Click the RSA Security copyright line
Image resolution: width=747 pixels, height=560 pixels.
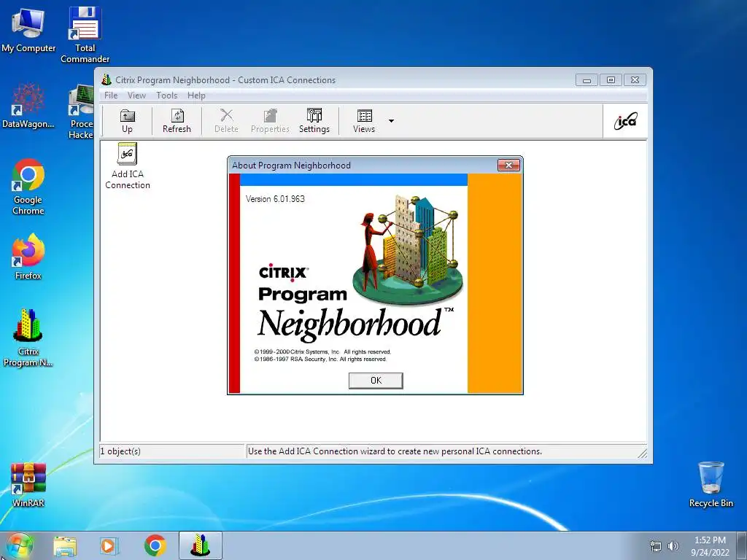coord(320,359)
